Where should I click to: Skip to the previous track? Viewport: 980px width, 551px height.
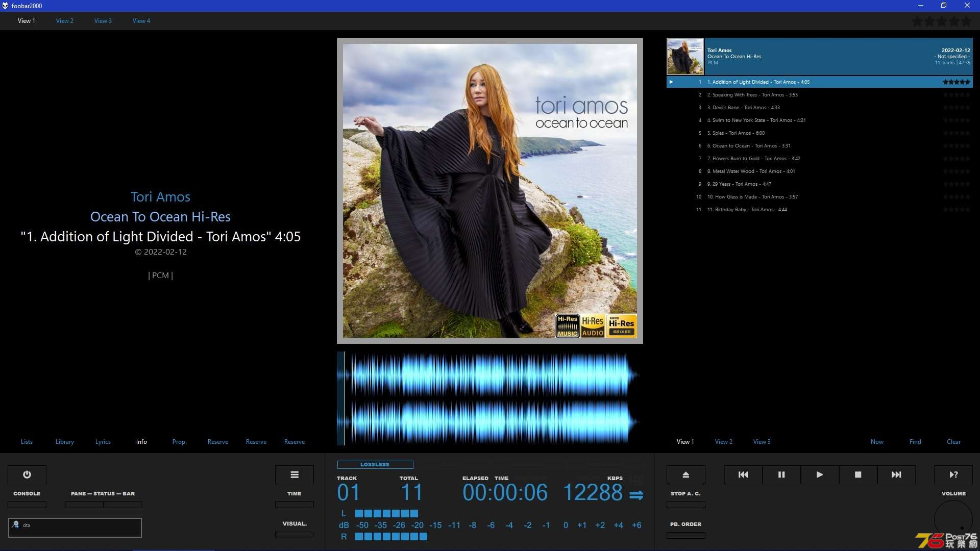pos(743,474)
